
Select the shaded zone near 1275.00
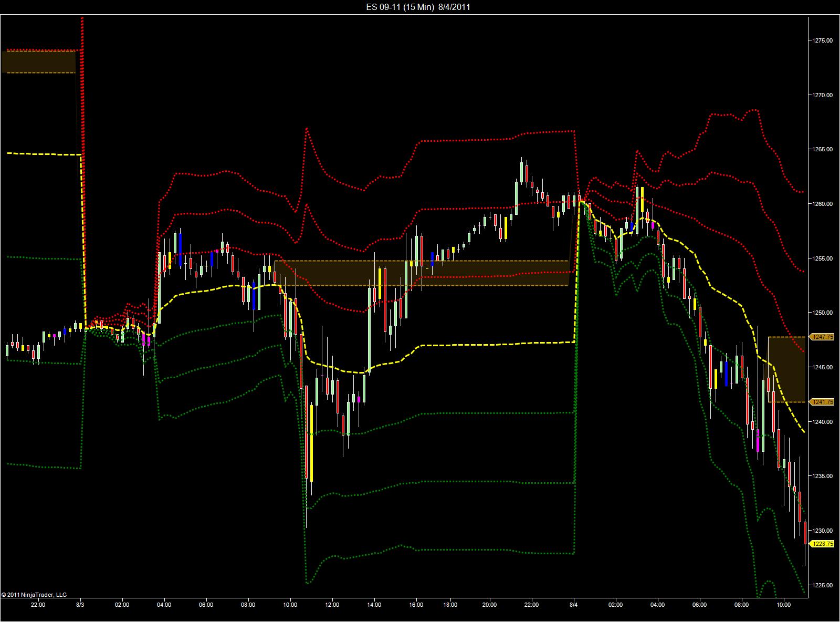click(38, 61)
